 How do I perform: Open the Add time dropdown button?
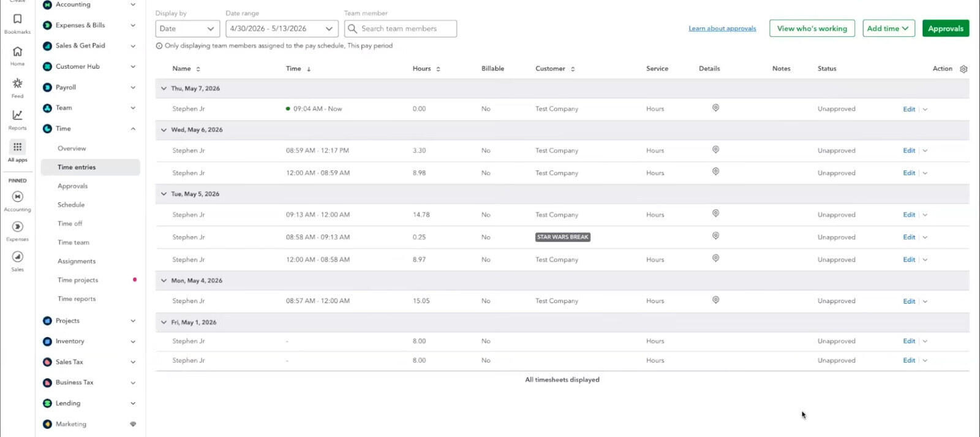(888, 28)
